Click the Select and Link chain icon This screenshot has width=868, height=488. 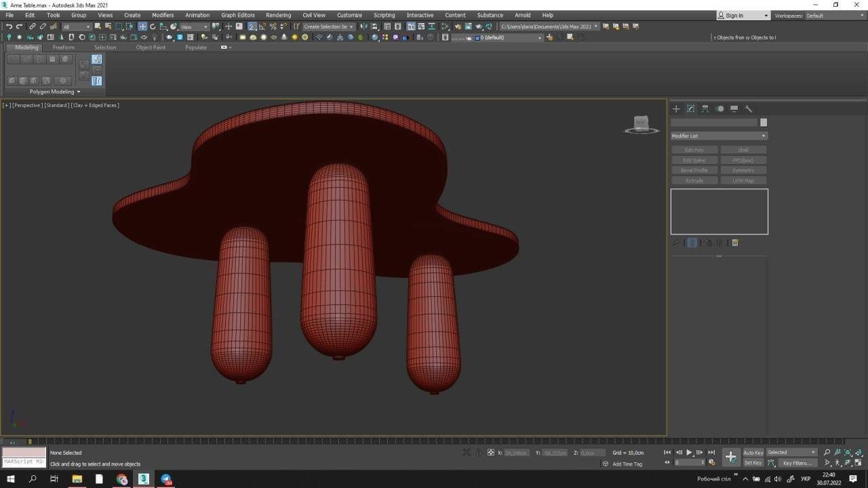coord(32,26)
